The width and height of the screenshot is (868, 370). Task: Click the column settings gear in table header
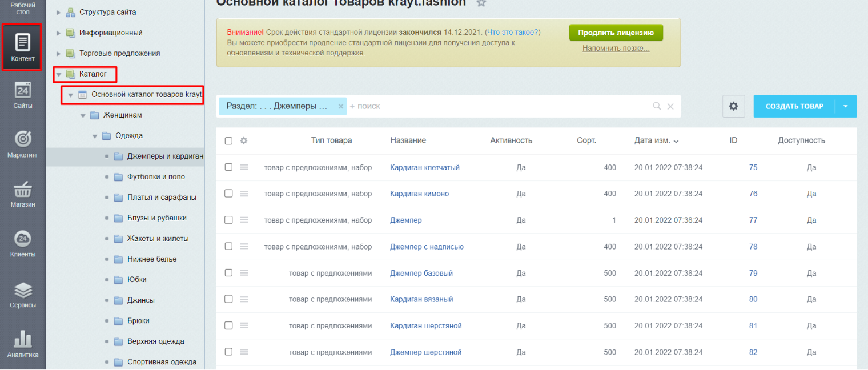(244, 140)
